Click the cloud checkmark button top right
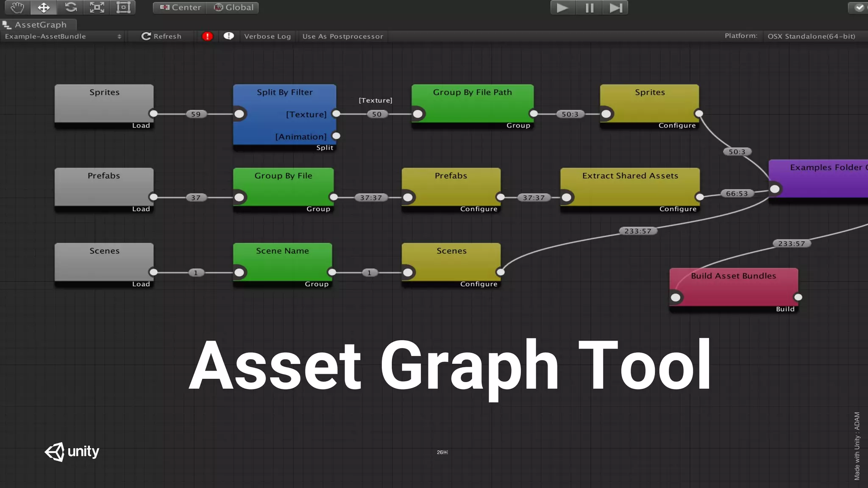This screenshot has width=868, height=488. click(859, 8)
